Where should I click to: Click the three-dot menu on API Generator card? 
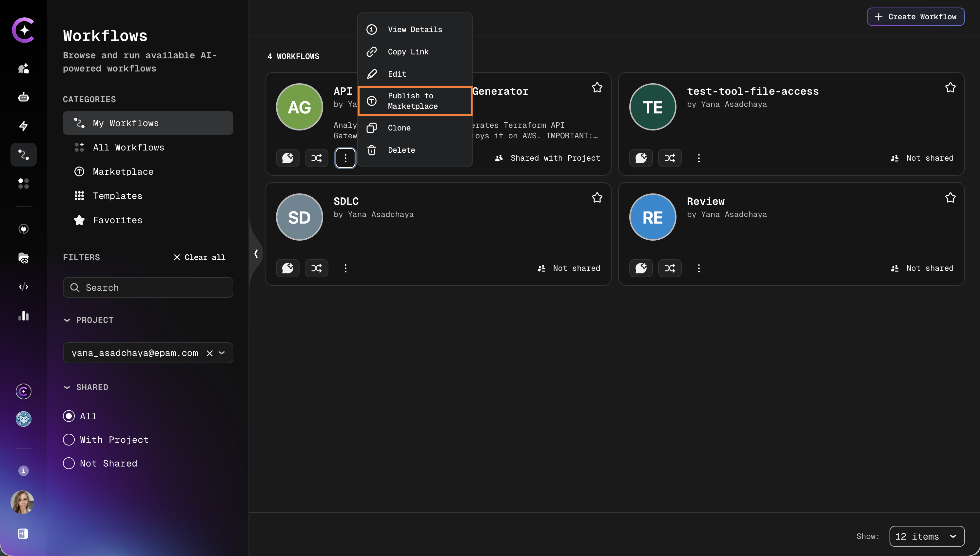click(345, 158)
